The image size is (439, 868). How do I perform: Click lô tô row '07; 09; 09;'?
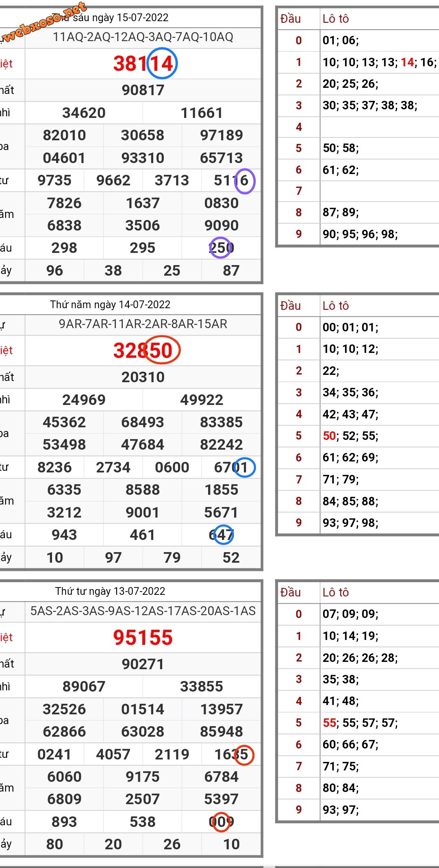[350, 614]
